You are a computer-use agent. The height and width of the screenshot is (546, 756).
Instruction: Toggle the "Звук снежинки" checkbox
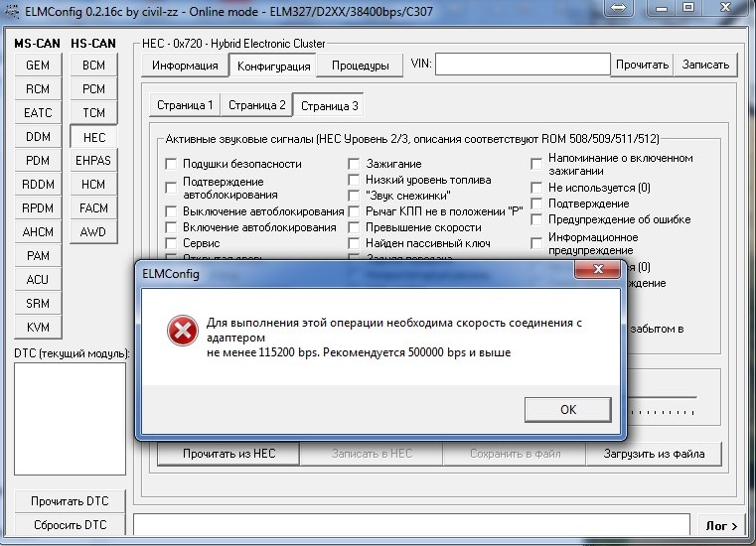coord(354,196)
